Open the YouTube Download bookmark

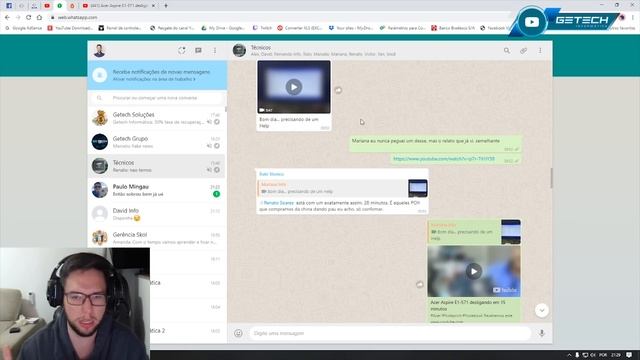pos(70,28)
